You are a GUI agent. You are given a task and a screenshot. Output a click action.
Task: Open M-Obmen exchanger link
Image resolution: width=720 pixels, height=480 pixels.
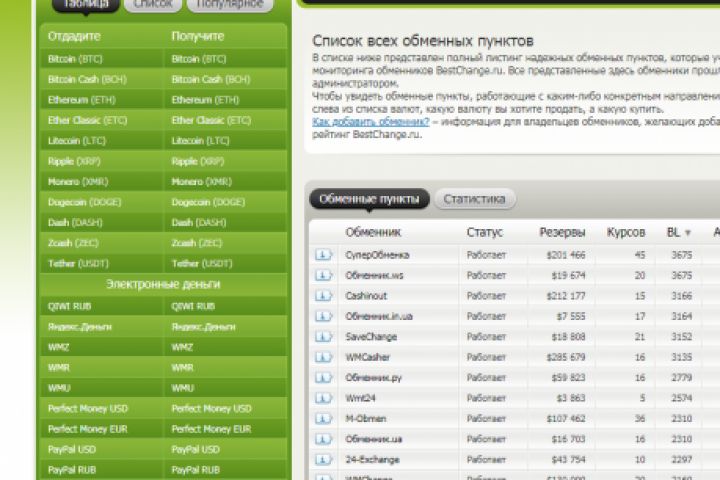coord(366,418)
